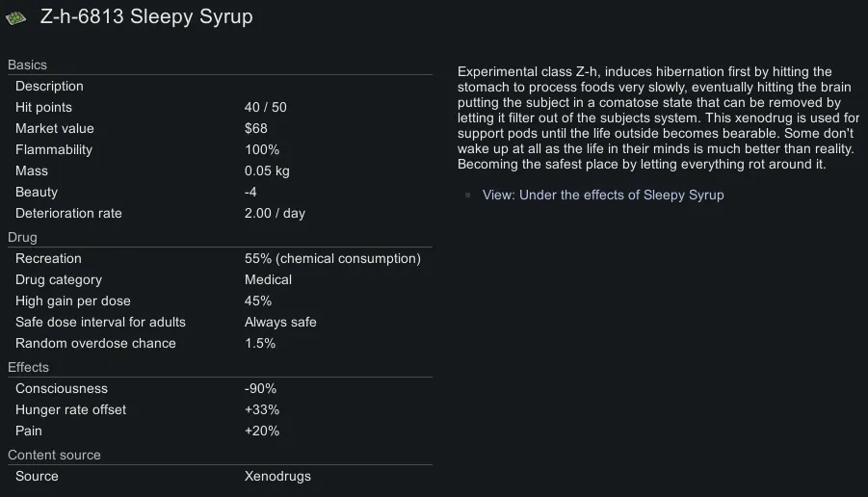
Task: Click the Deterioration rate row
Action: pyautogui.click(x=220, y=214)
